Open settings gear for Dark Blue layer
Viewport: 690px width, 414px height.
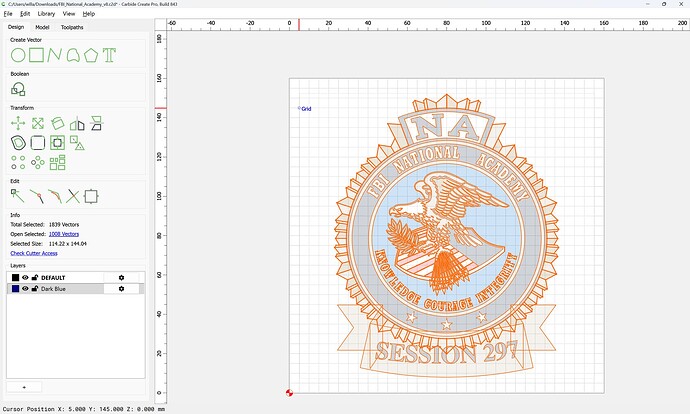tap(121, 289)
